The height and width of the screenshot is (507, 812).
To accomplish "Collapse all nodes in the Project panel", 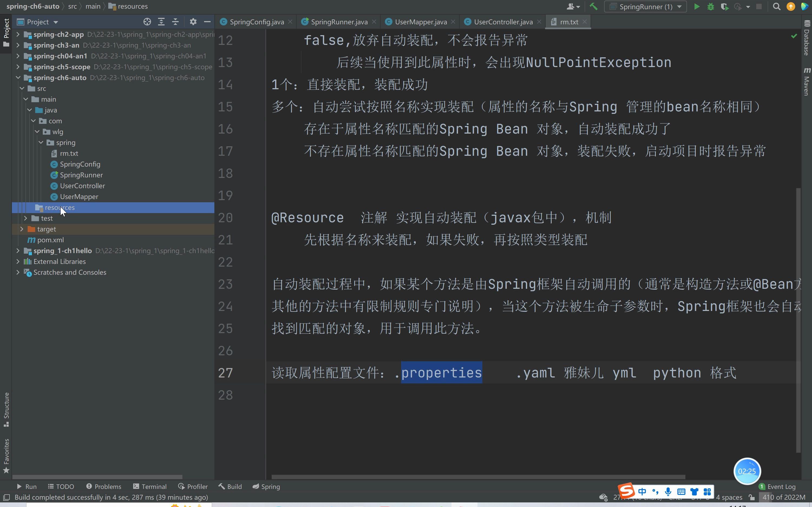I will (x=175, y=22).
